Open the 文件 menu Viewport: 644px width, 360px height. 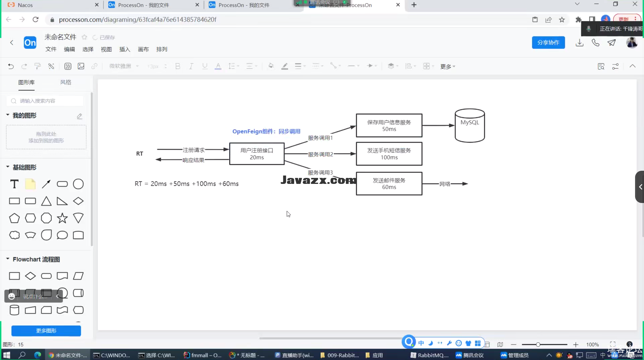51,49
